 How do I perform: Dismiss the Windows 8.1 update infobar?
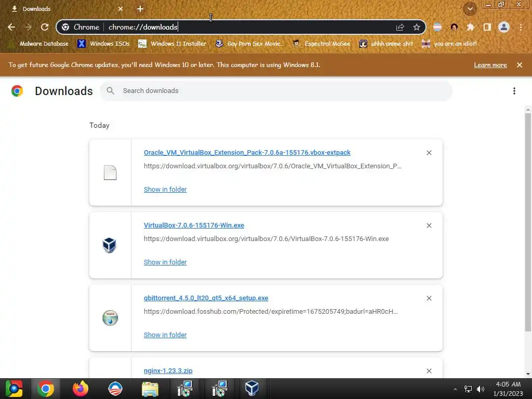520,65
